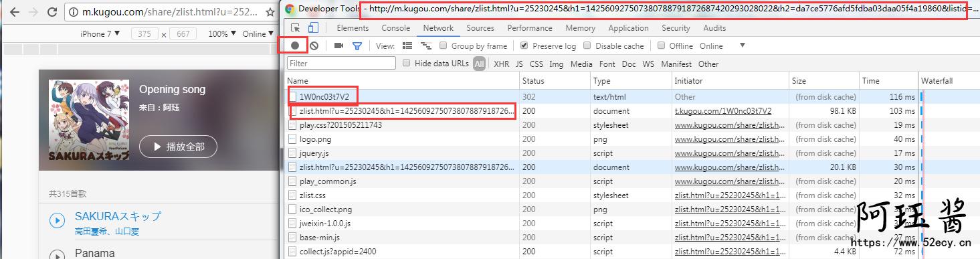
Task: Click the file icon of jquery.js row
Action: click(292, 153)
